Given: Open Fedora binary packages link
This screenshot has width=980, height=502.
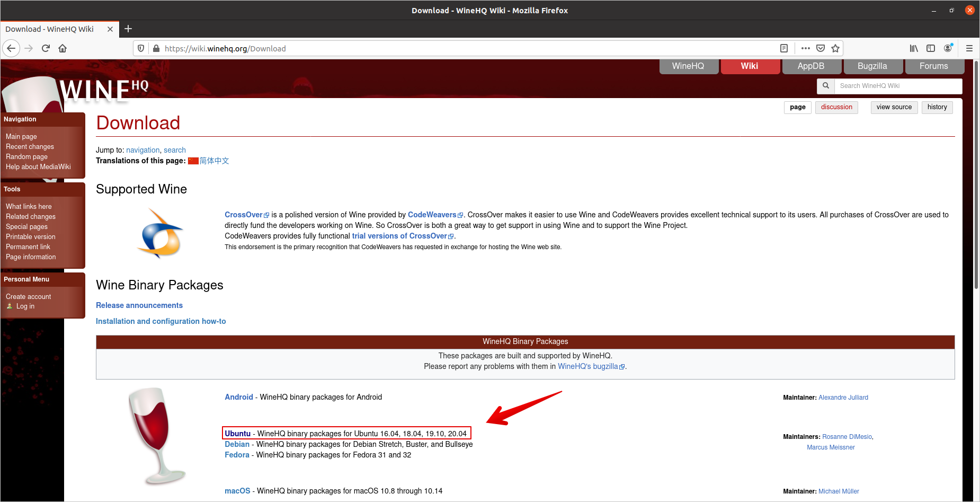Looking at the screenshot, I should tap(237, 455).
